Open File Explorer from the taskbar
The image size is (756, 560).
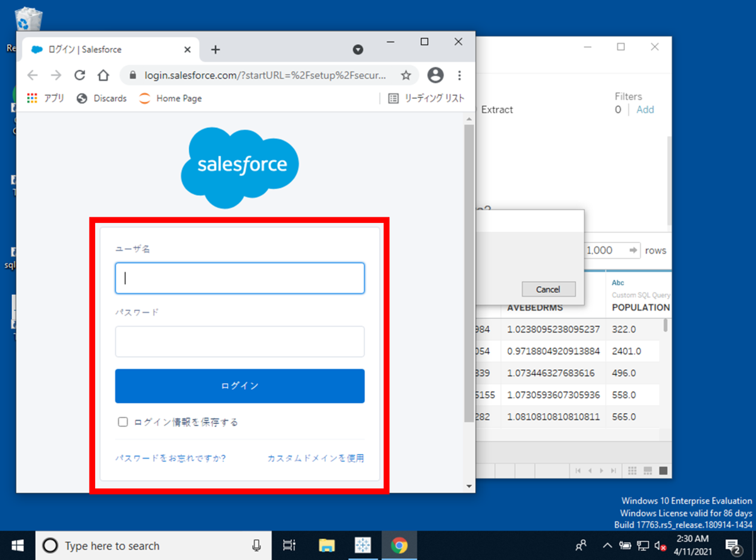click(326, 546)
